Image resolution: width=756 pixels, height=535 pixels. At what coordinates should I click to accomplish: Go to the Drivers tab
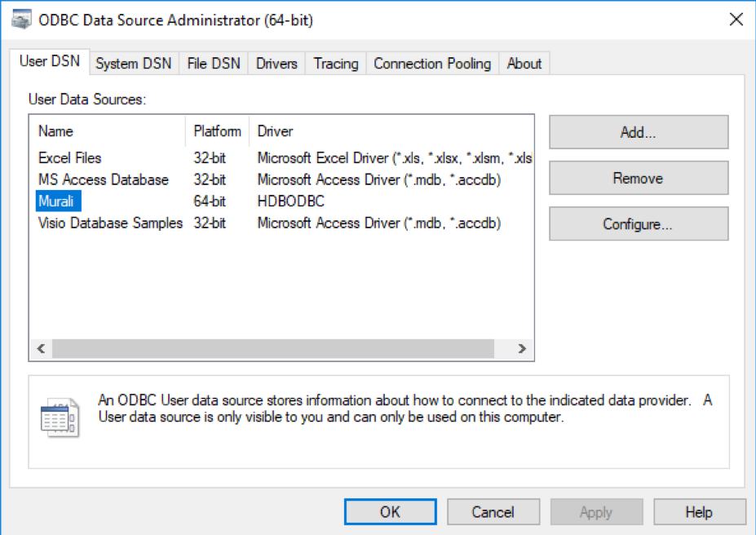click(x=276, y=64)
